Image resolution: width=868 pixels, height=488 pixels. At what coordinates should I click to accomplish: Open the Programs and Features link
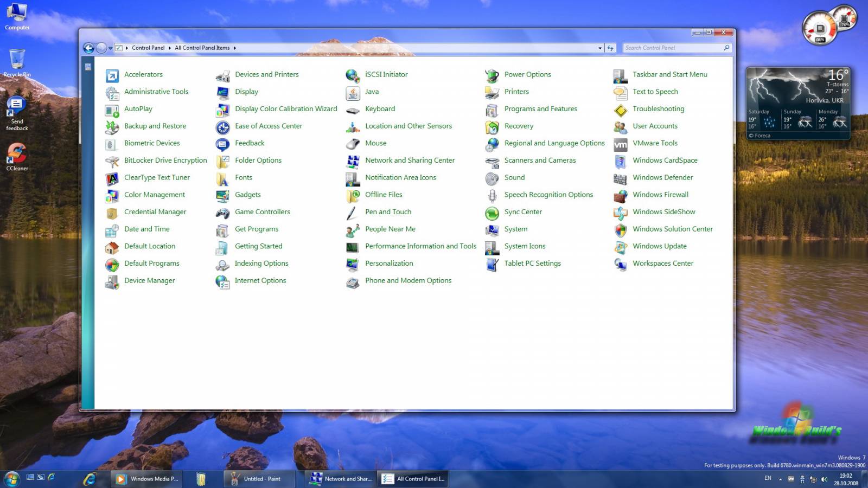point(540,108)
